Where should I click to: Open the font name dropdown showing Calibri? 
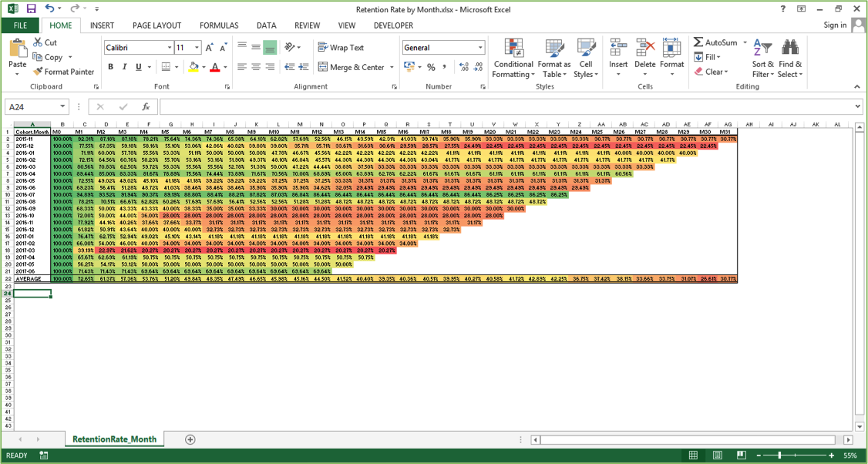tap(170, 48)
